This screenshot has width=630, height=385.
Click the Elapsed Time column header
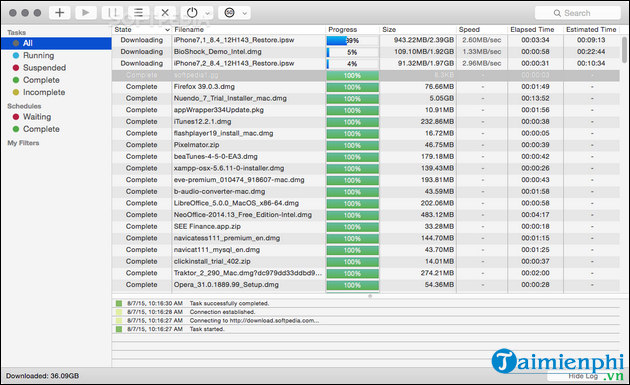535,29
